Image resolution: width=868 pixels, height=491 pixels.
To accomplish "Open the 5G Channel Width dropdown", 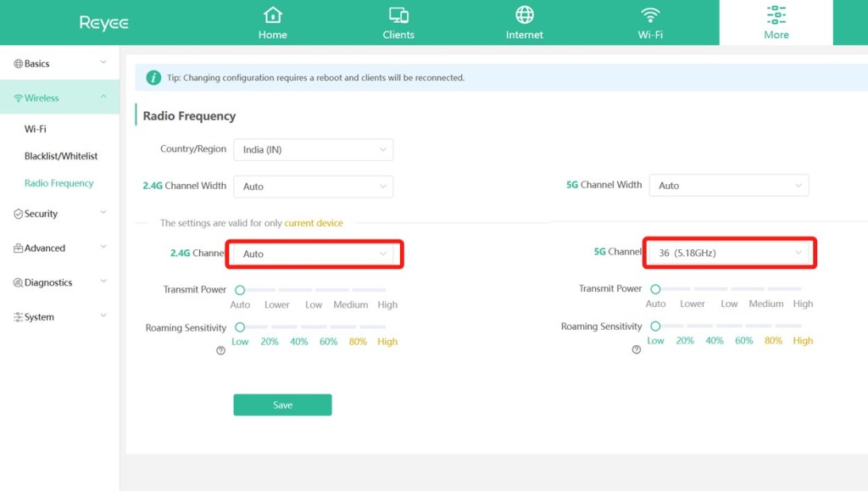I will pyautogui.click(x=728, y=186).
